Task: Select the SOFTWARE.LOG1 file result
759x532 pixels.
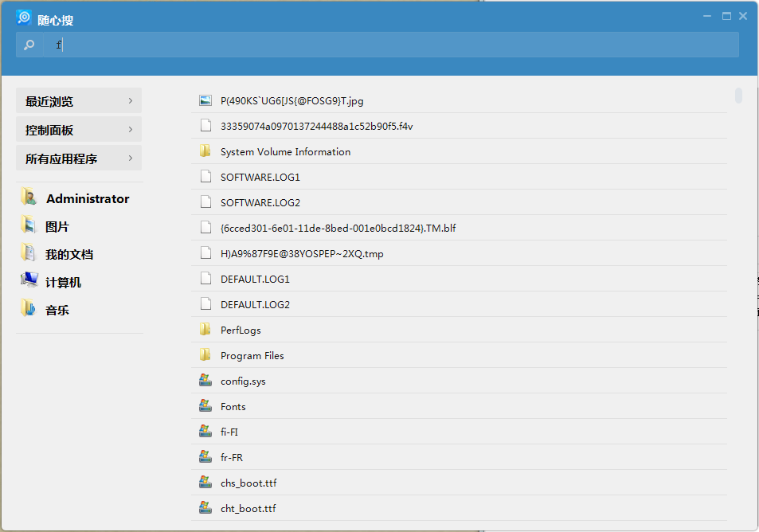Action: [260, 177]
